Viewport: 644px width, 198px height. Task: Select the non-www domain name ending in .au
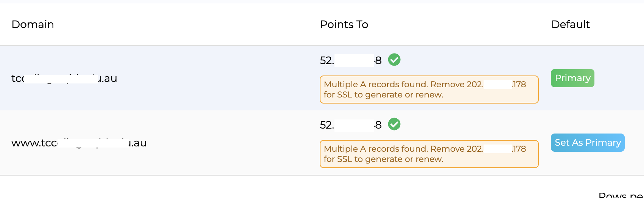(x=64, y=79)
